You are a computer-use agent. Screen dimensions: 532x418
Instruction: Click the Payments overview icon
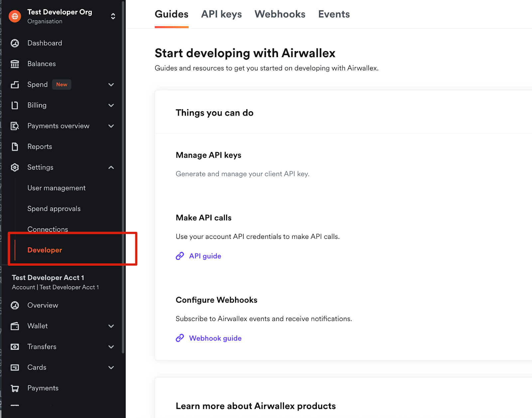point(15,126)
